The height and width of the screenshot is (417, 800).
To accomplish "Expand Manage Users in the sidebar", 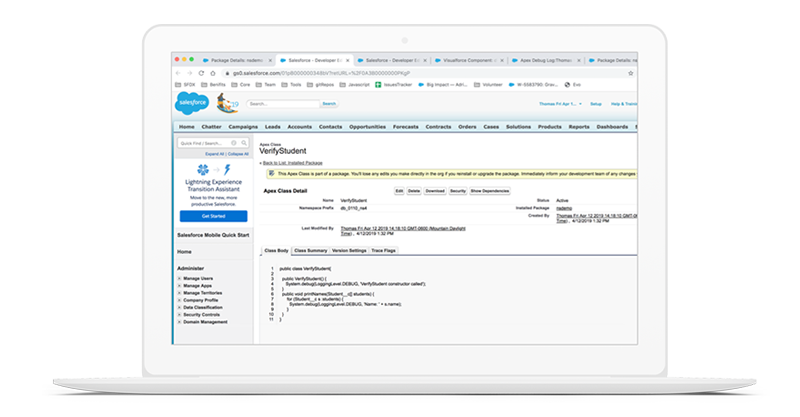I will pyautogui.click(x=179, y=279).
